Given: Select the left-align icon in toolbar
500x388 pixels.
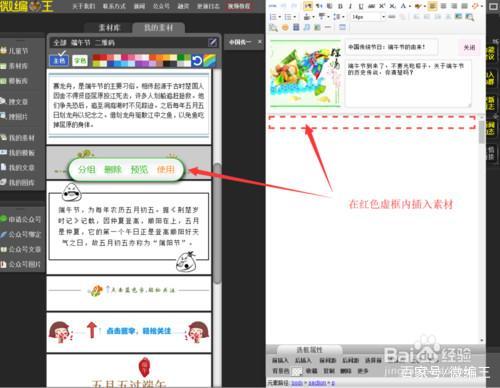Looking at the screenshot, I should point(432,6).
